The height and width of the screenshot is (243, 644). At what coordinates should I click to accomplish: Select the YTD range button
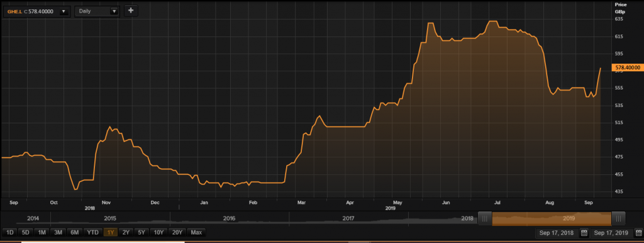point(93,233)
